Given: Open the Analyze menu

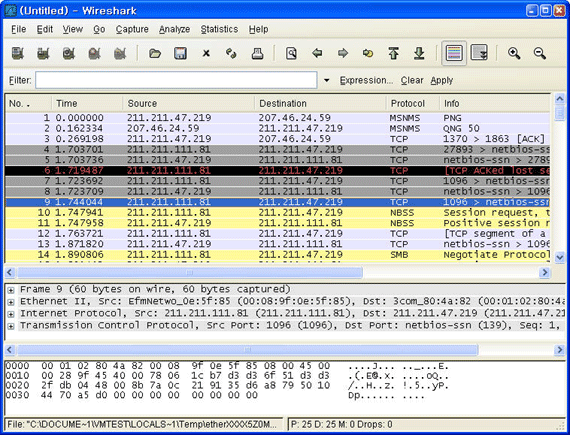Looking at the screenshot, I should tap(174, 29).
